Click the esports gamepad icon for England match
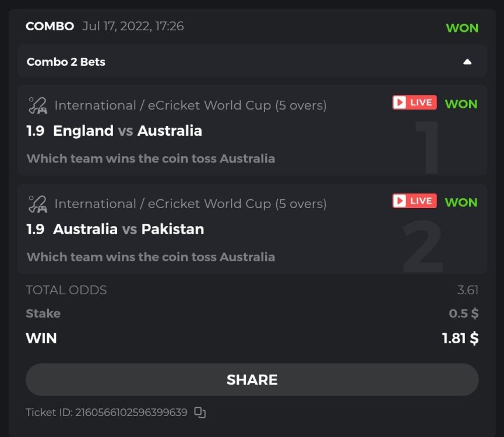 [38, 105]
